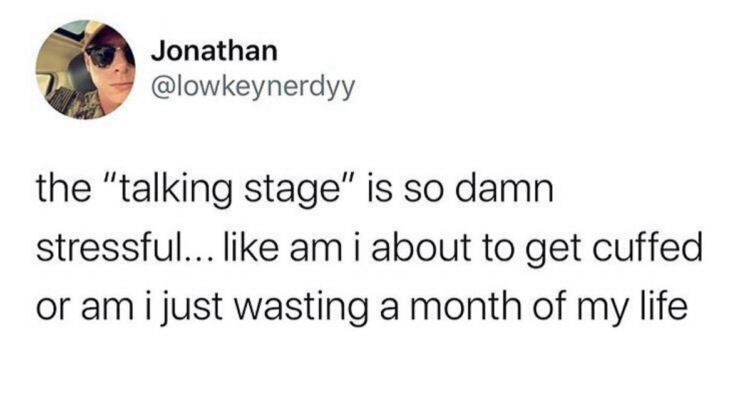The image size is (750, 393).
Task: Open the @lowkeynerdyy handle link
Action: point(254,87)
